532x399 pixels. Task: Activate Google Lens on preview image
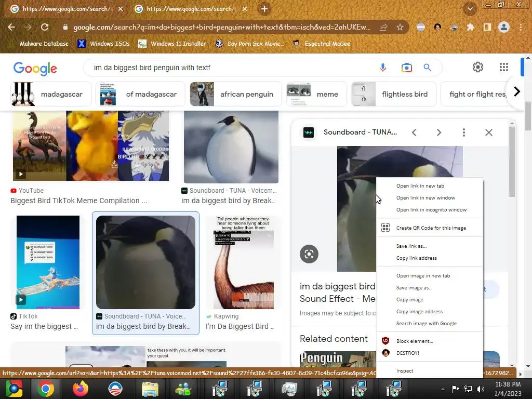pos(309,254)
